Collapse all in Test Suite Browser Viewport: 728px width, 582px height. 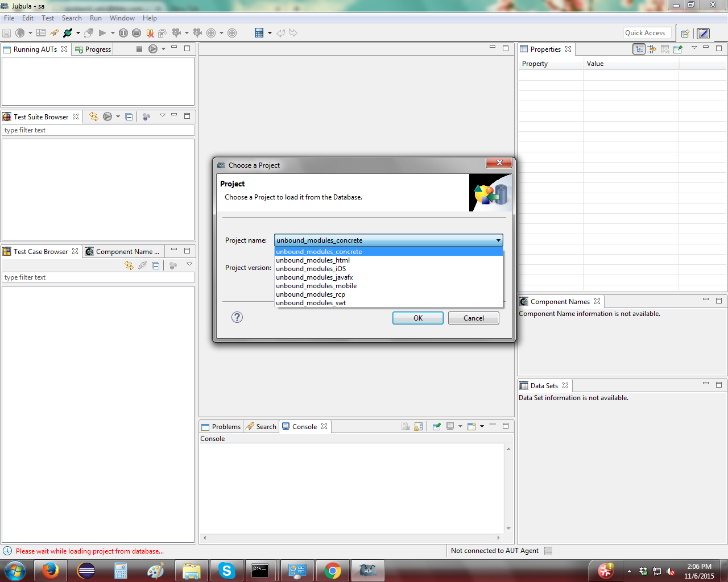pyautogui.click(x=129, y=117)
